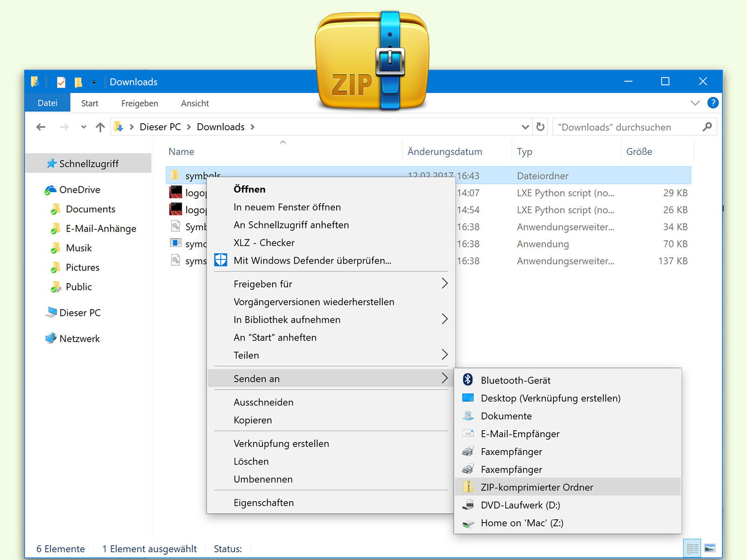The height and width of the screenshot is (560, 747).
Task: Click the Schnellzugriff star icon
Action: click(x=51, y=163)
